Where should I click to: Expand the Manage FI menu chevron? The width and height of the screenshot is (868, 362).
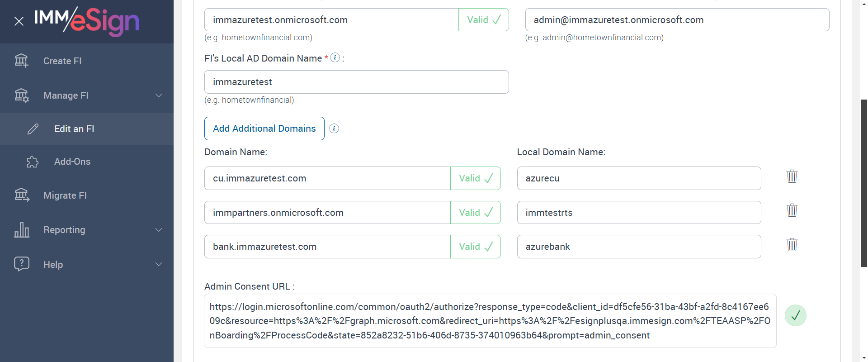[159, 95]
